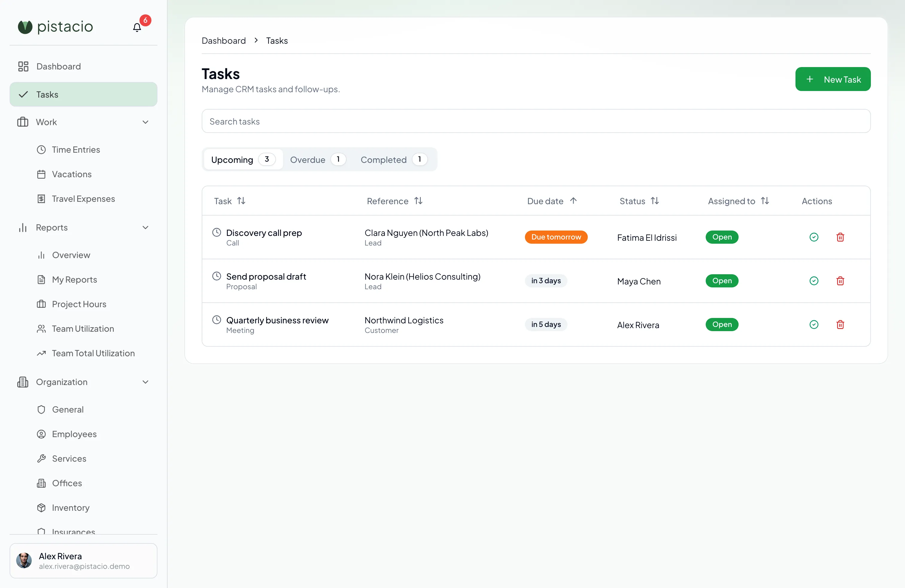
Task: Toggle Due date sort order arrow
Action: point(573,201)
